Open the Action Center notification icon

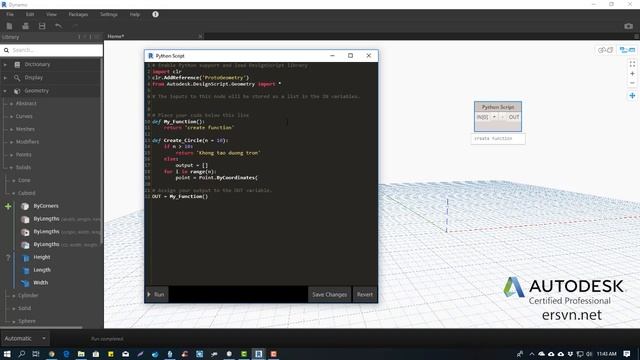pos(627,354)
